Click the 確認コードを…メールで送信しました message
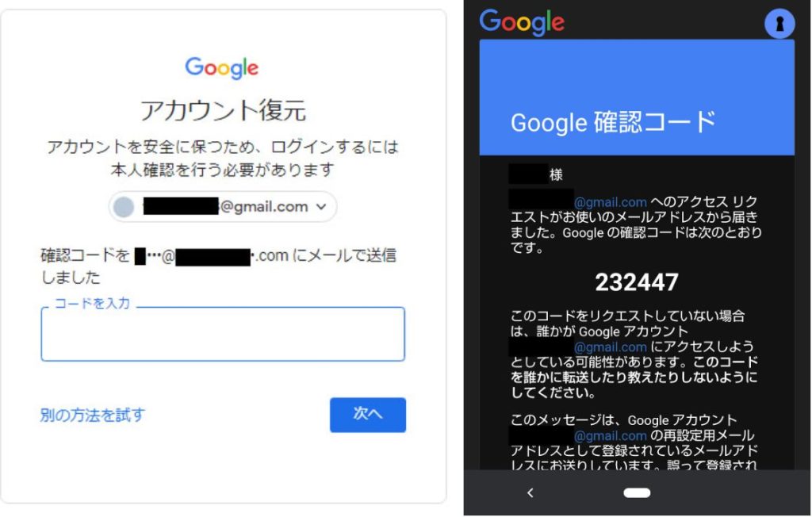 pos(219,266)
